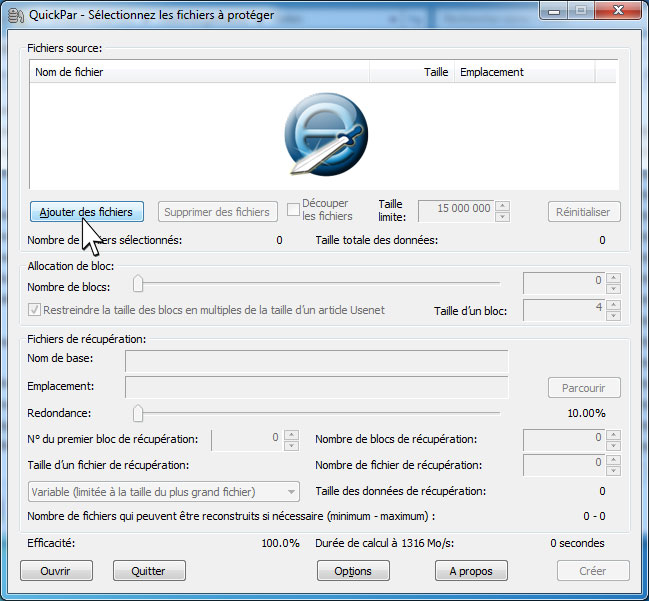Click the 100.0% Efficacité value

(x=280, y=543)
